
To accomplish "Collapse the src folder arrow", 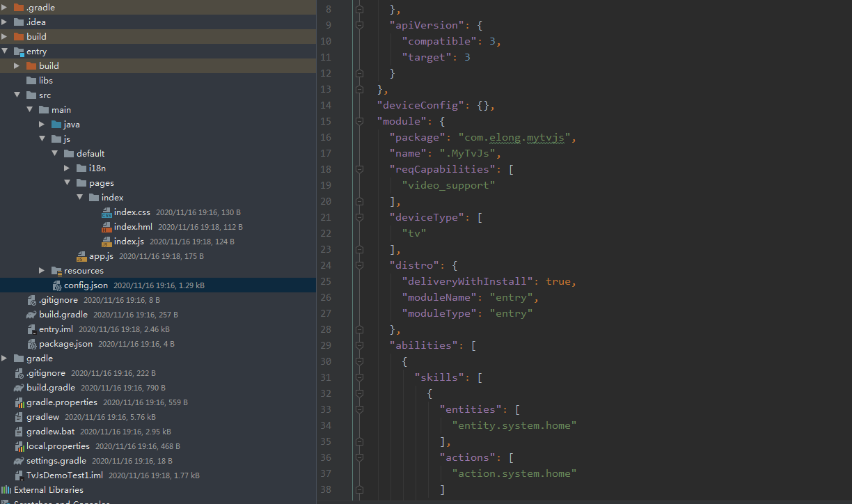I will click(17, 95).
